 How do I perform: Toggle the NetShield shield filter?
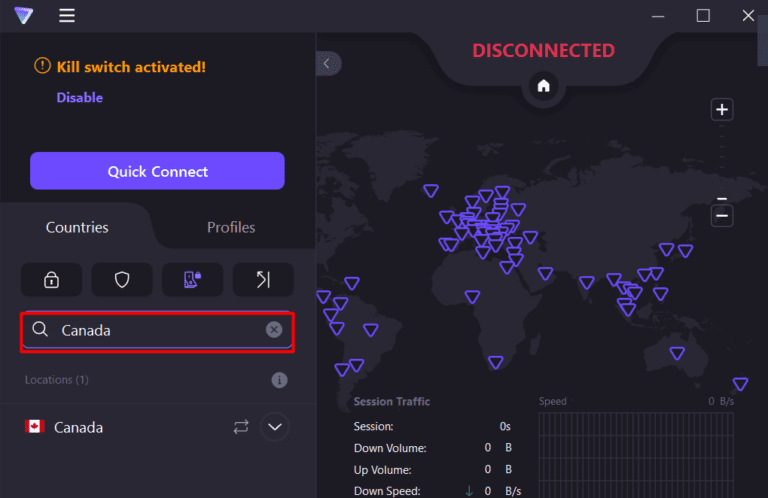122,280
